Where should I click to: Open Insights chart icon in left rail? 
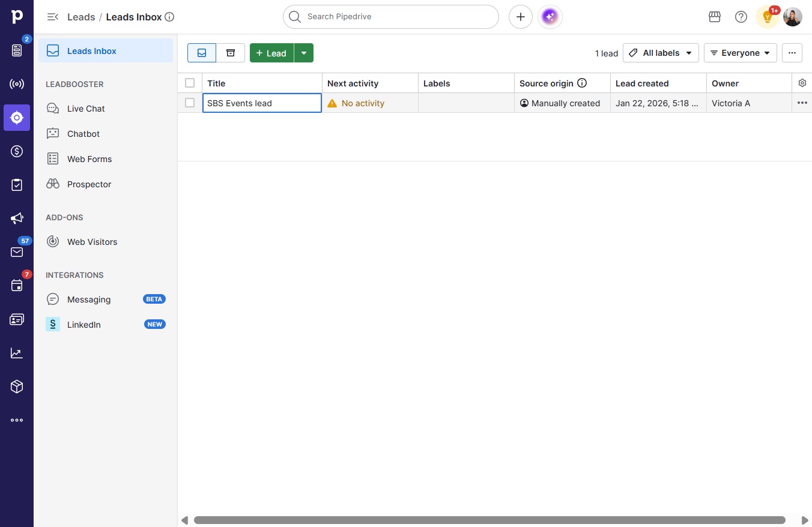click(x=17, y=353)
